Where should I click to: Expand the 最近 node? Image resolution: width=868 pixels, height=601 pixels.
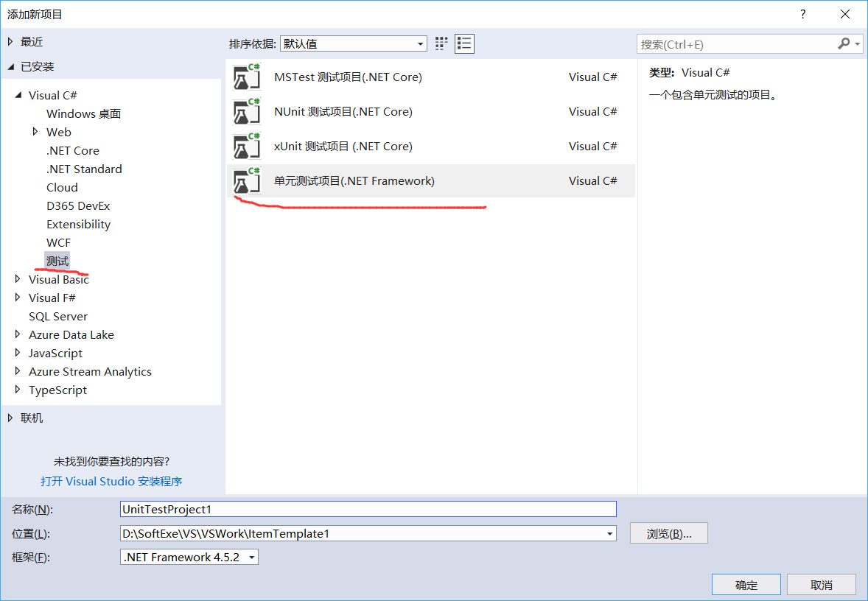click(10, 41)
